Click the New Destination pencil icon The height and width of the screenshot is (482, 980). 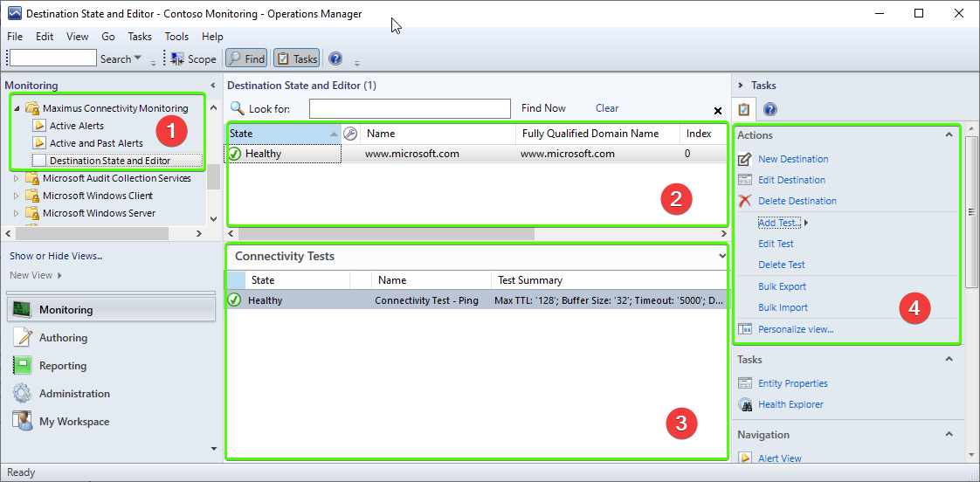745,159
